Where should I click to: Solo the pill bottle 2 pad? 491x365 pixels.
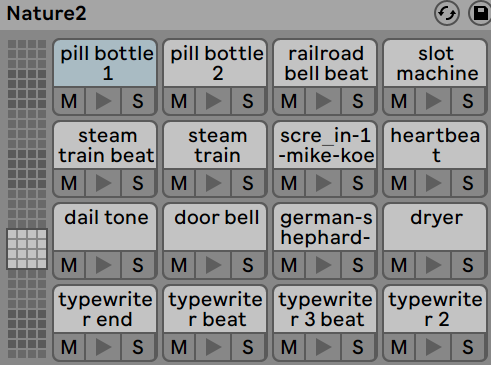pos(248,101)
